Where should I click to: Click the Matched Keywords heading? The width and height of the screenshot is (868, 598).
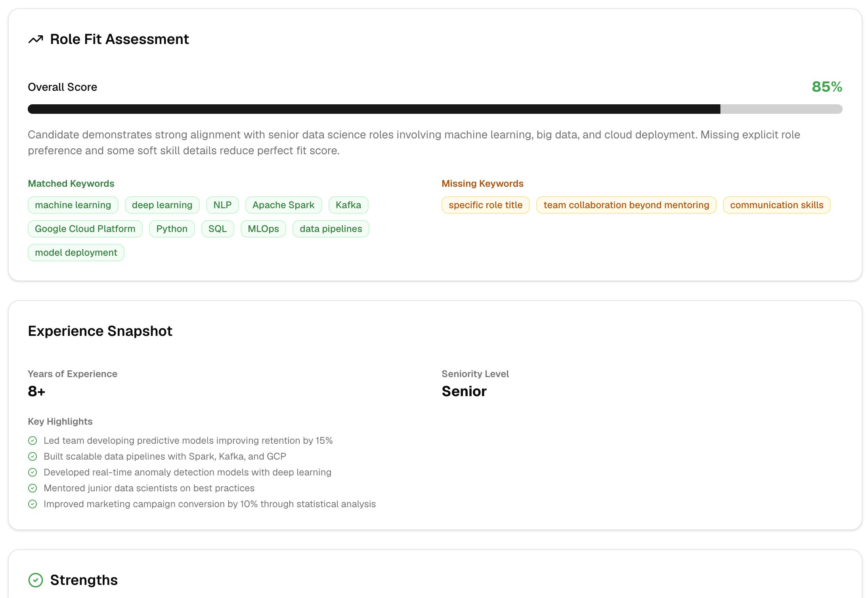[71, 184]
